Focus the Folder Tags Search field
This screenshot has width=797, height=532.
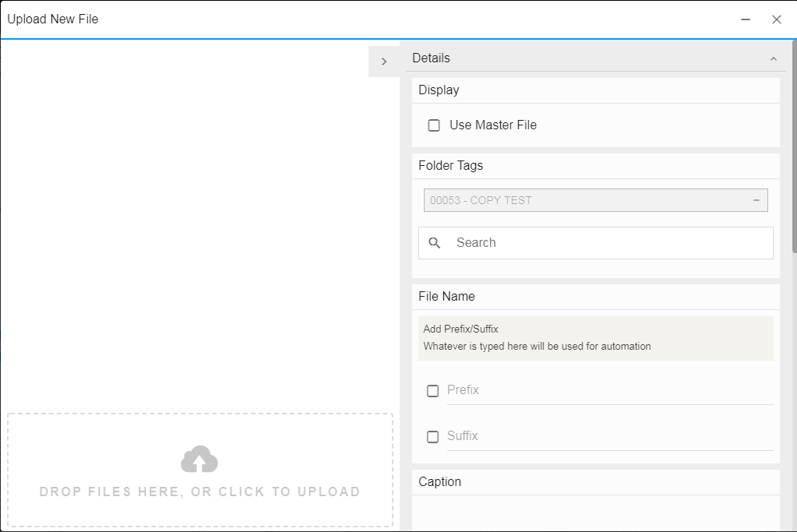click(608, 243)
